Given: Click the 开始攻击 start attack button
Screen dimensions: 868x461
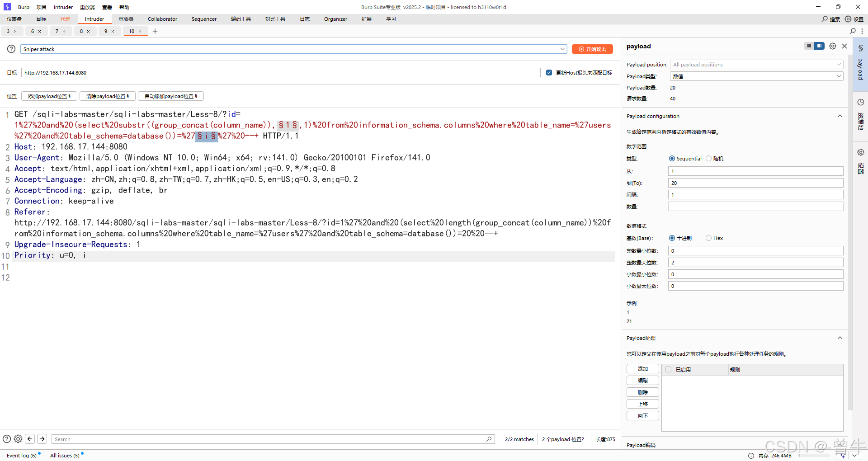Looking at the screenshot, I should tap(592, 49).
